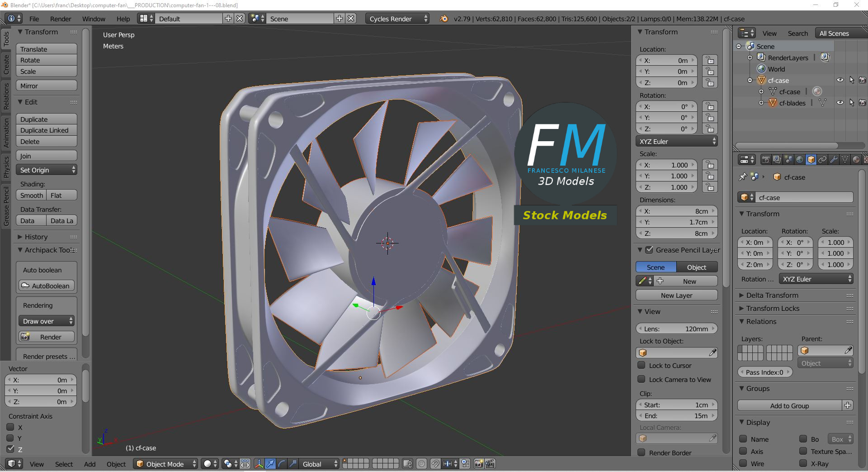The height and width of the screenshot is (472, 868).
Task: Click the proportional editing circle icon
Action: (x=421, y=464)
